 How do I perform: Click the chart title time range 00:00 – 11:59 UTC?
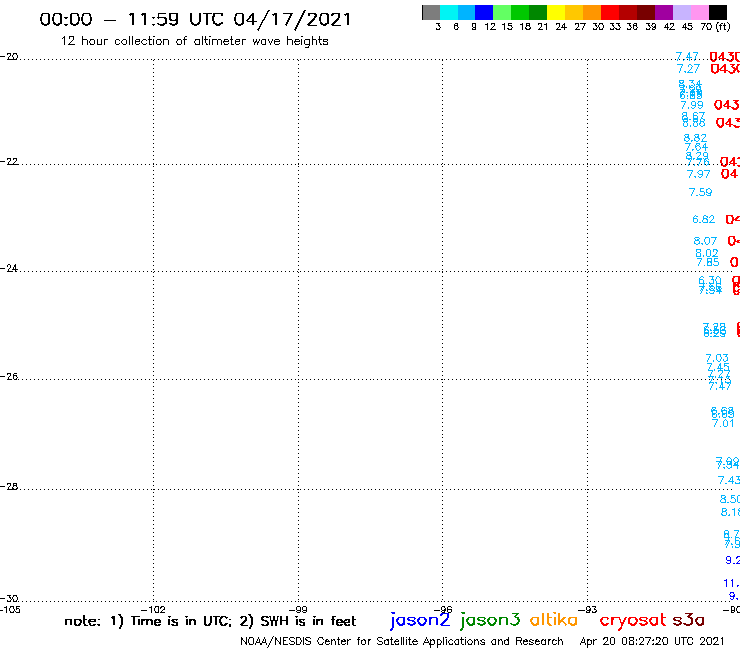132,19
